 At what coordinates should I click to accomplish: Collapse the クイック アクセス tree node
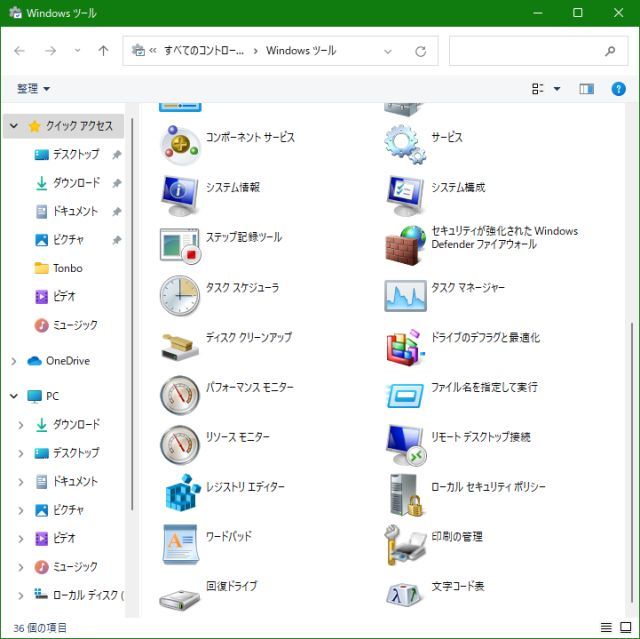pyautogui.click(x=14, y=126)
